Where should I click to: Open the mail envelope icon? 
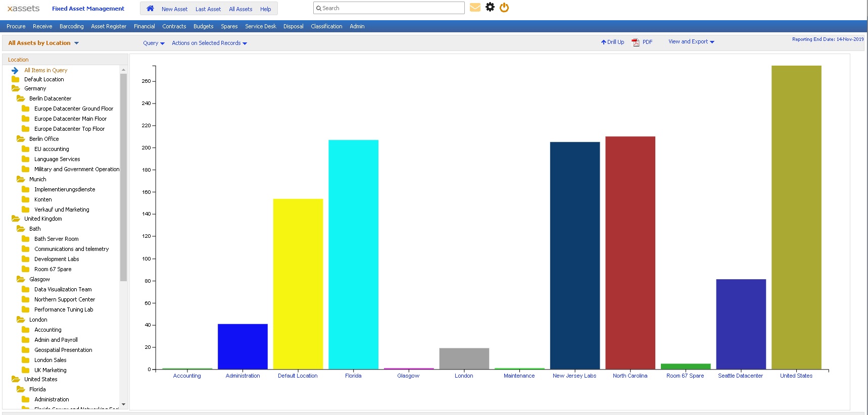475,8
